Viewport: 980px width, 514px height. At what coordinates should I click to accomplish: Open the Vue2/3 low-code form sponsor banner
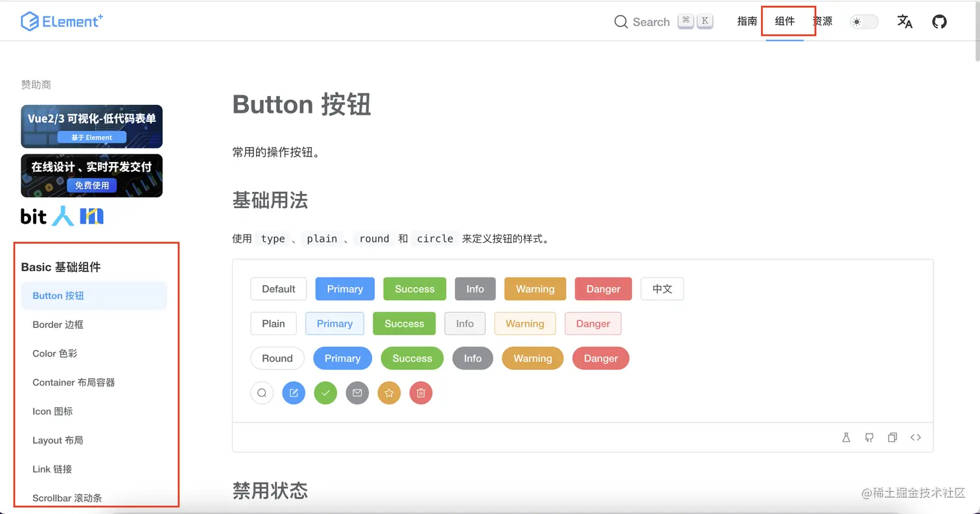(91, 126)
